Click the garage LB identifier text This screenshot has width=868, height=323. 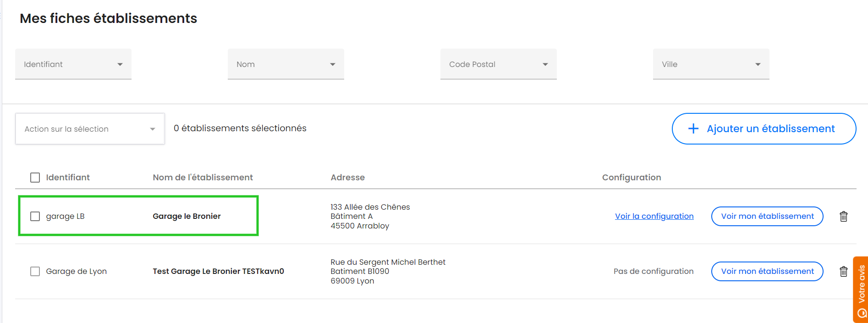pos(65,216)
